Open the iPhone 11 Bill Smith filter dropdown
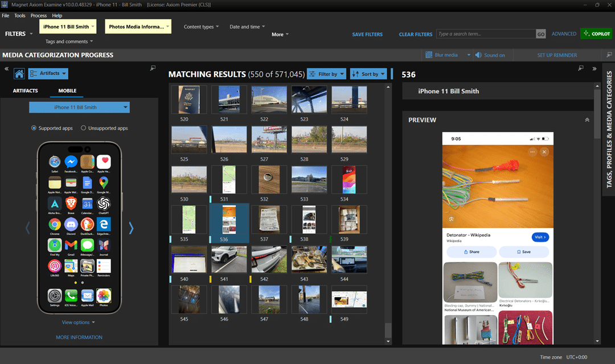Image resolution: width=615 pixels, height=364 pixels. 68,27
